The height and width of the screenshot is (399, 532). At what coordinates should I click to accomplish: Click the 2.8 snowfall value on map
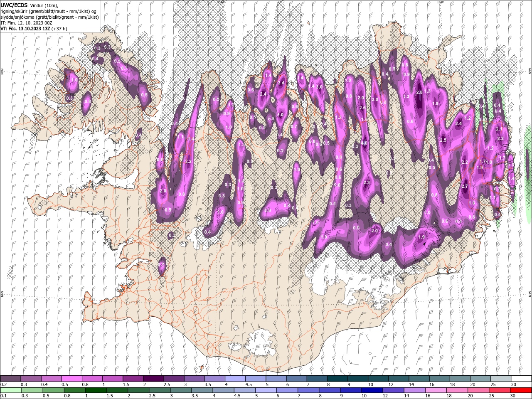(x=419, y=92)
